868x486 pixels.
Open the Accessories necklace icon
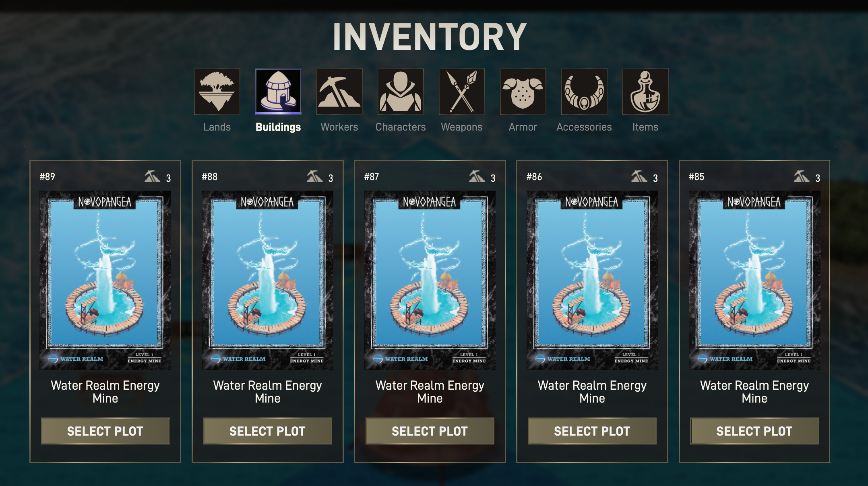(x=584, y=91)
